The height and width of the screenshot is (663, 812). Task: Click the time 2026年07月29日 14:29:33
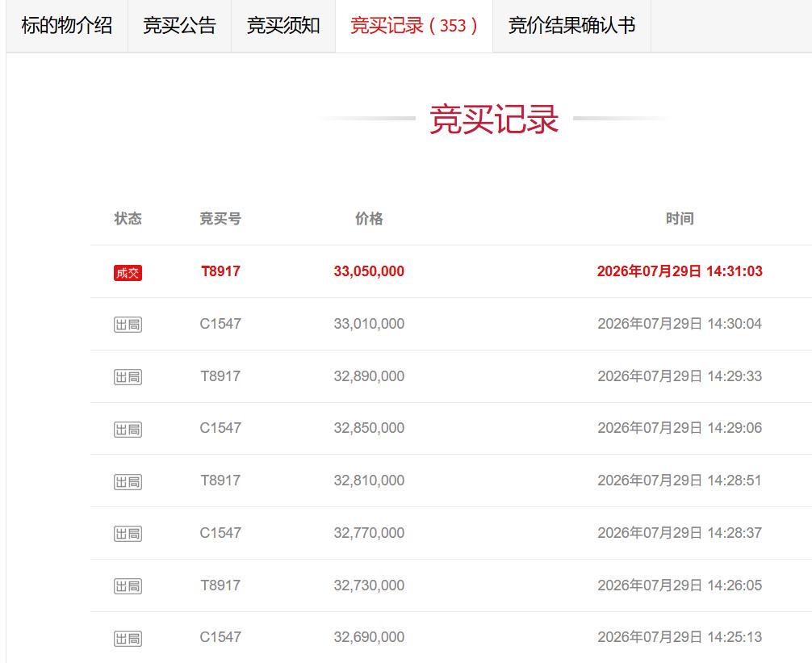coord(680,376)
